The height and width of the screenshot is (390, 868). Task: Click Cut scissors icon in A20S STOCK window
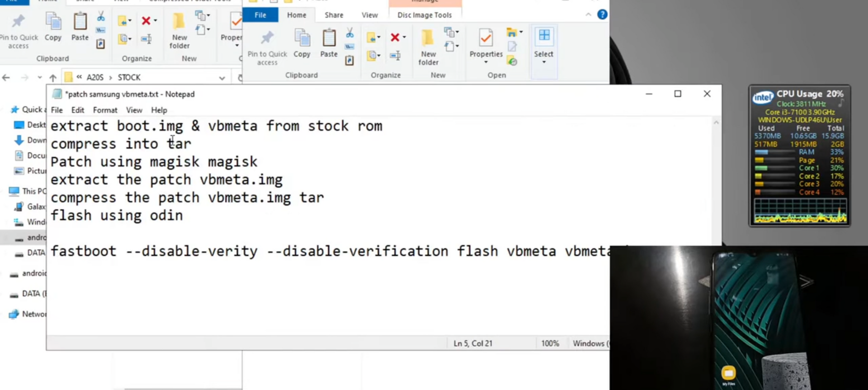pos(101,17)
